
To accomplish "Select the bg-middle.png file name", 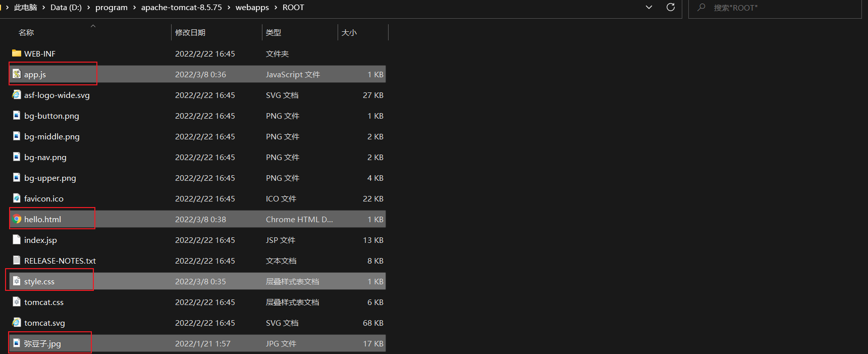I will click(x=52, y=136).
